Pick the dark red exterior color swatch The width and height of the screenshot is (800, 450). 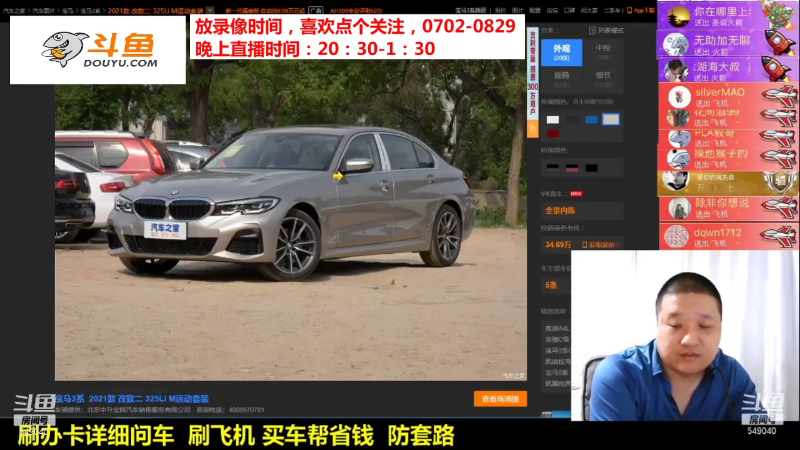point(553,134)
